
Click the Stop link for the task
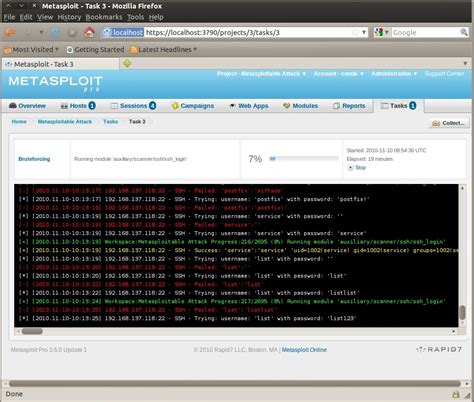(360, 168)
